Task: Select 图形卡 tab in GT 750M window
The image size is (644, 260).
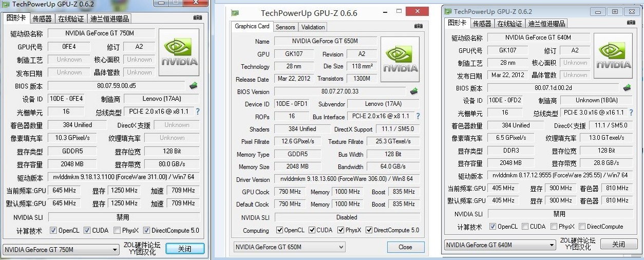Action: coord(16,18)
